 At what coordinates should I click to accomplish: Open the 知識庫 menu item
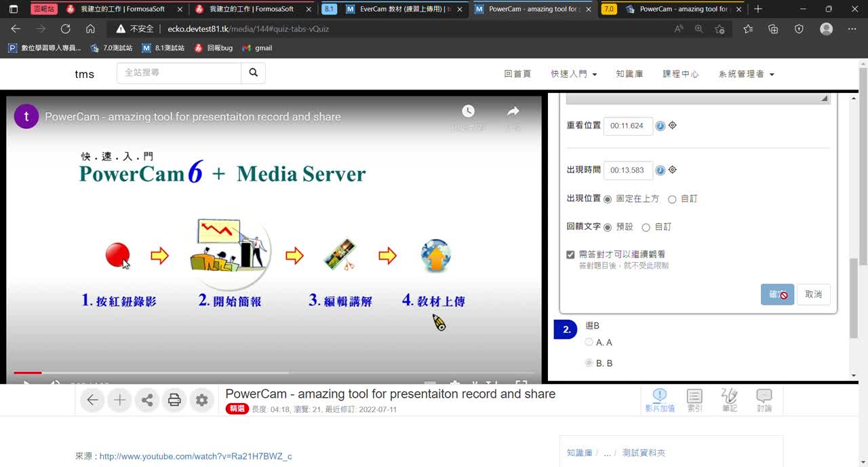click(x=629, y=74)
